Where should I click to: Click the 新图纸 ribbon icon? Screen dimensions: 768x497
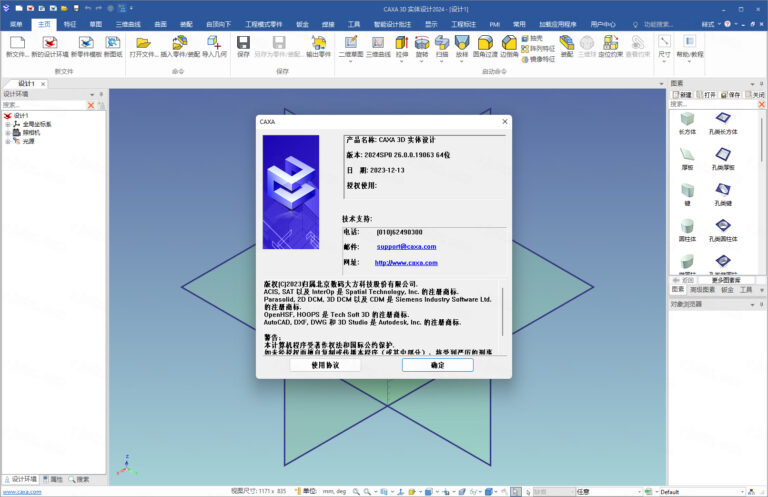tap(113, 43)
